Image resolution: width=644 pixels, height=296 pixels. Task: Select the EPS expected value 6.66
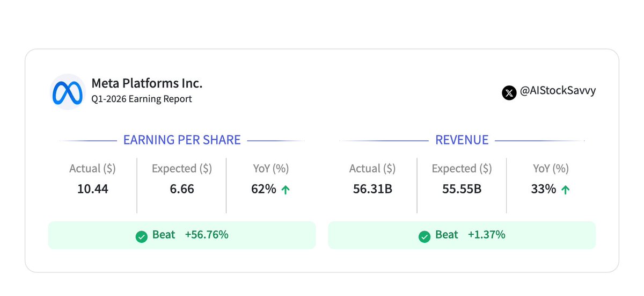pos(182,189)
